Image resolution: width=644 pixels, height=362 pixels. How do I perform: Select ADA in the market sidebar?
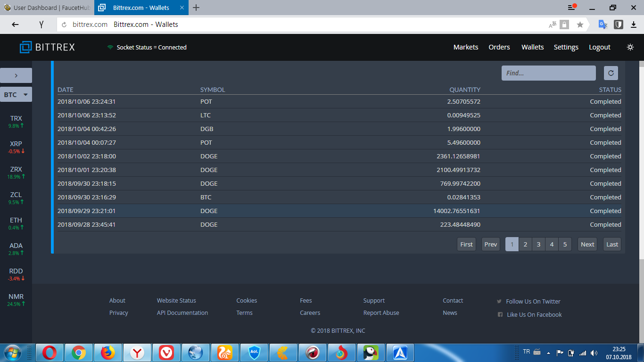16,249
